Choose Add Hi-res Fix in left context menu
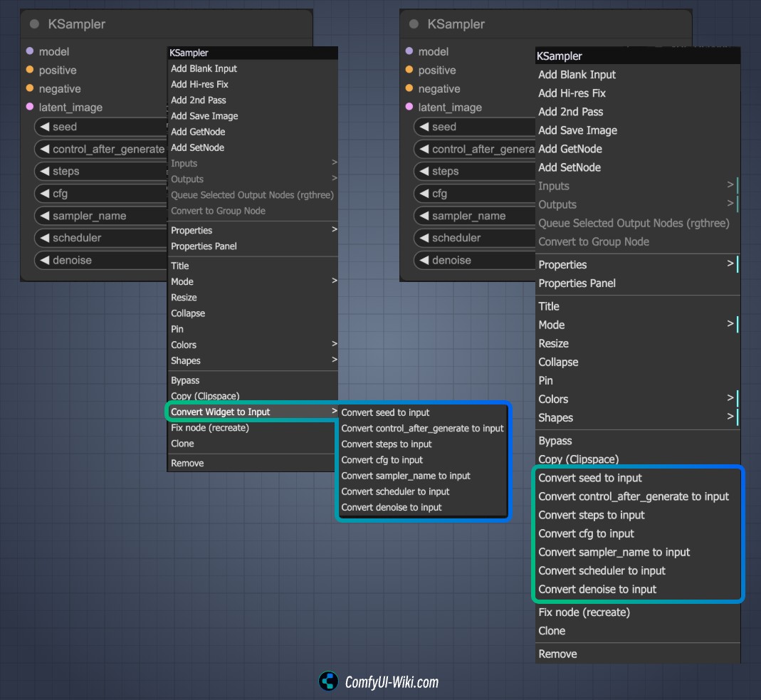Screen dimensions: 761x700 click(x=253, y=85)
